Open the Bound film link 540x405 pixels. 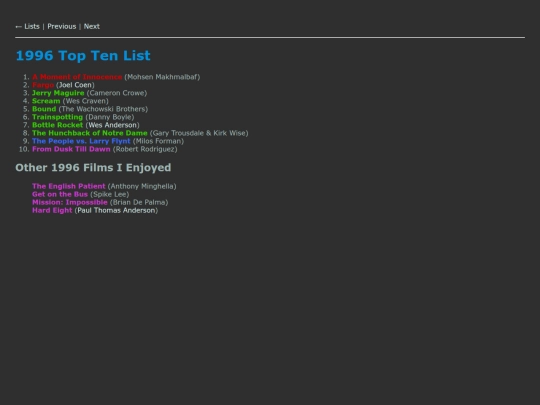click(44, 109)
